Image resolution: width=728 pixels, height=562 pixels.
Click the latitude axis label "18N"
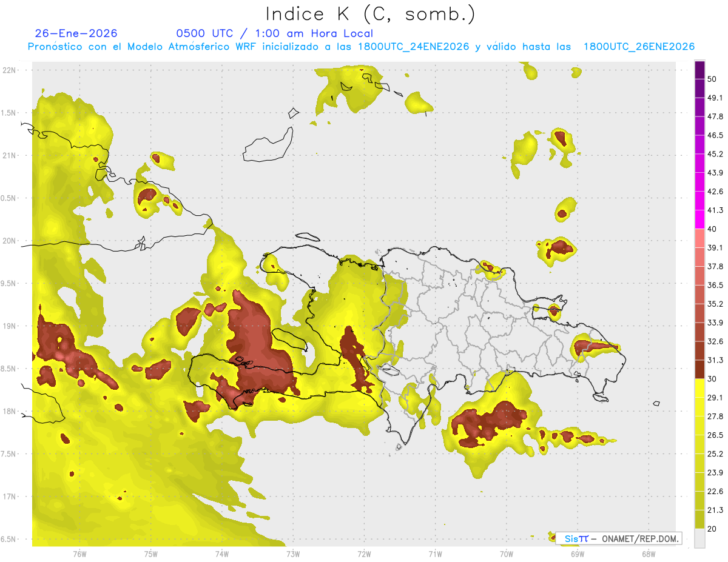[10, 412]
